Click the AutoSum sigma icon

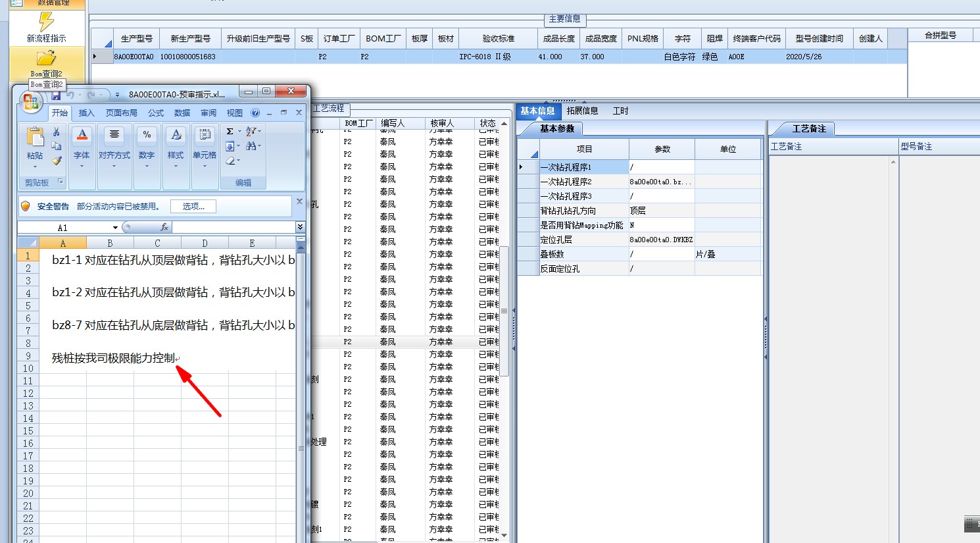point(230,132)
